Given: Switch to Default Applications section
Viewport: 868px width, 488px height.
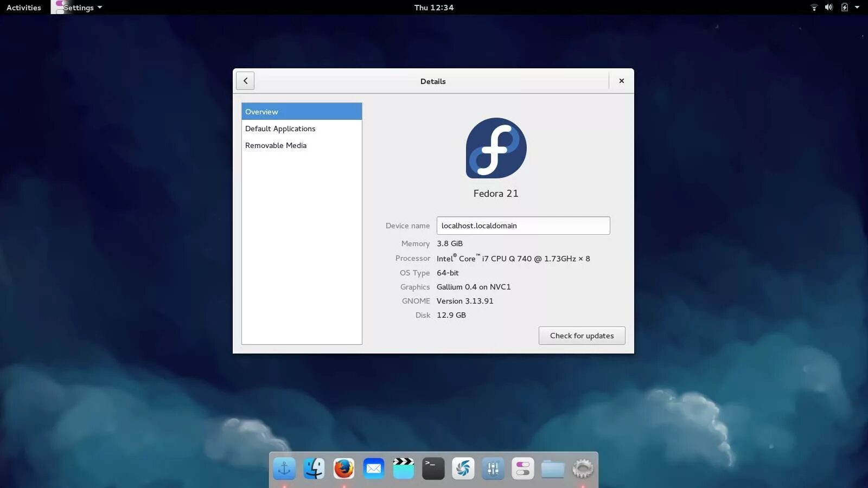Looking at the screenshot, I should (302, 129).
